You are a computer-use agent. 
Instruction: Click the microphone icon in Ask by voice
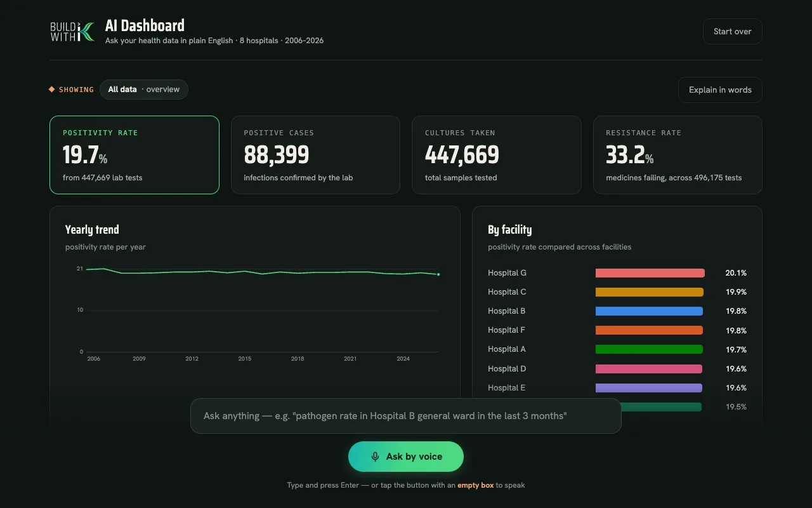pos(375,457)
